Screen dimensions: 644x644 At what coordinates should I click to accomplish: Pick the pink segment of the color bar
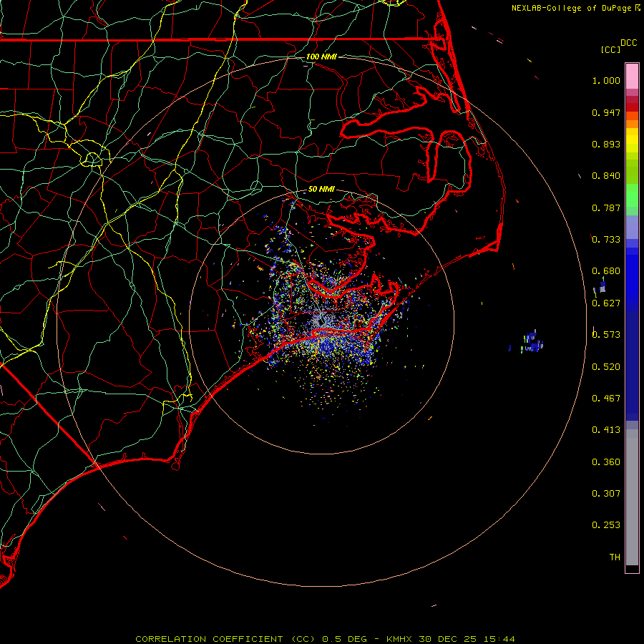[632, 77]
